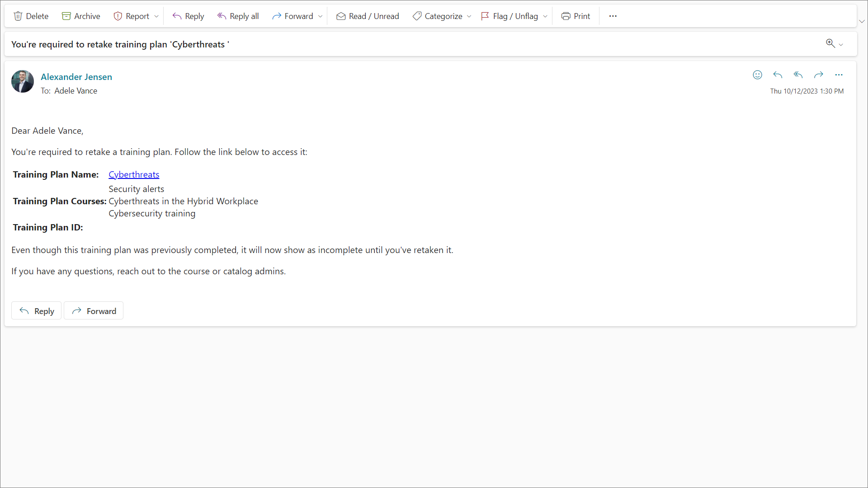Open the Cyberthreats training plan link
This screenshot has width=868, height=488.
[134, 174]
